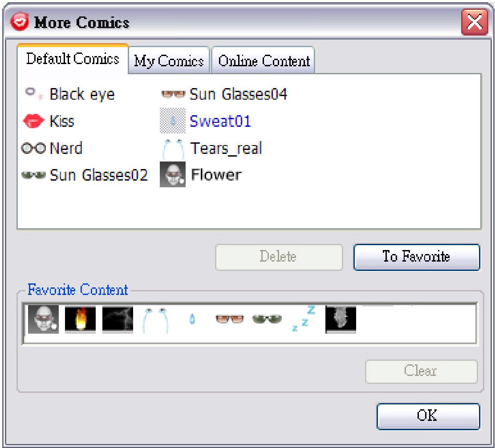Viewport: 495px width, 448px height.
Task: Select the Flower face icon
Action: click(x=173, y=174)
